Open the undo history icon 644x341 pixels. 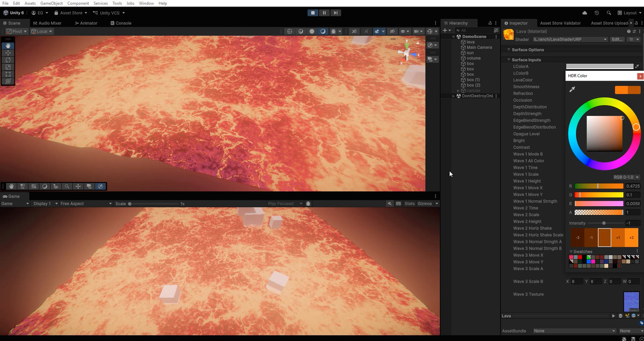(597, 13)
